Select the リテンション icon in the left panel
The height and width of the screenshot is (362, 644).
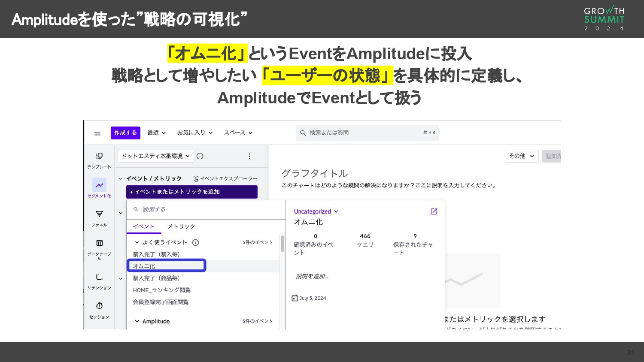tap(99, 277)
